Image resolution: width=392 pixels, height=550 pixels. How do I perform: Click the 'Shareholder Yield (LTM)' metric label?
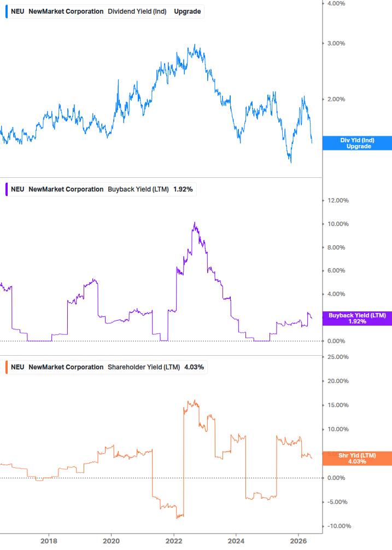(x=144, y=367)
